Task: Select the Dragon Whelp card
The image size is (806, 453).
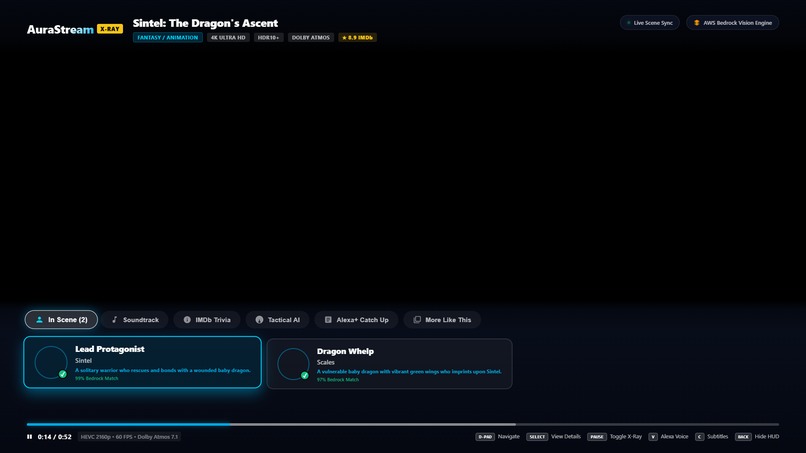Action: tap(390, 364)
